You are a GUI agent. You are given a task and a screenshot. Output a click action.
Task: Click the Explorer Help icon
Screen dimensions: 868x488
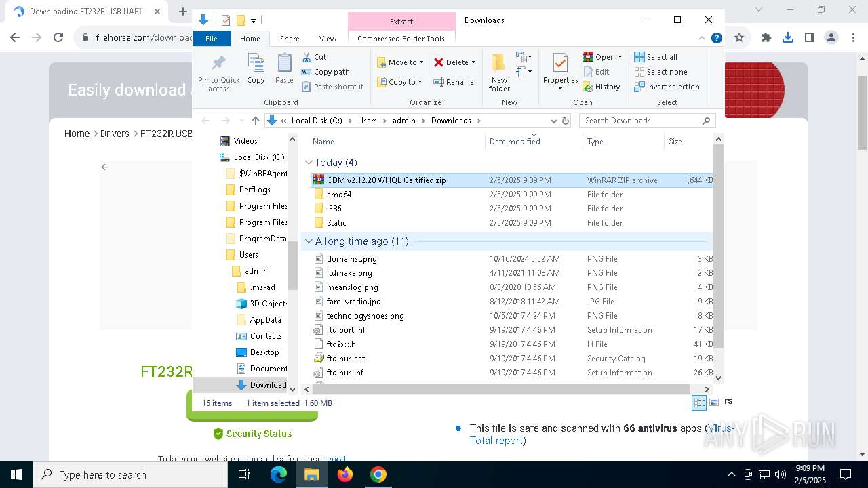click(716, 39)
